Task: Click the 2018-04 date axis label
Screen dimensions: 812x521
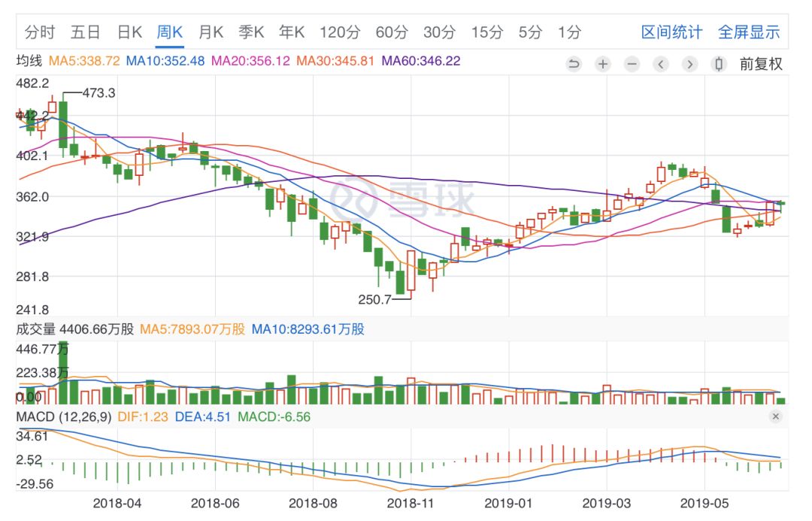Action: click(117, 504)
